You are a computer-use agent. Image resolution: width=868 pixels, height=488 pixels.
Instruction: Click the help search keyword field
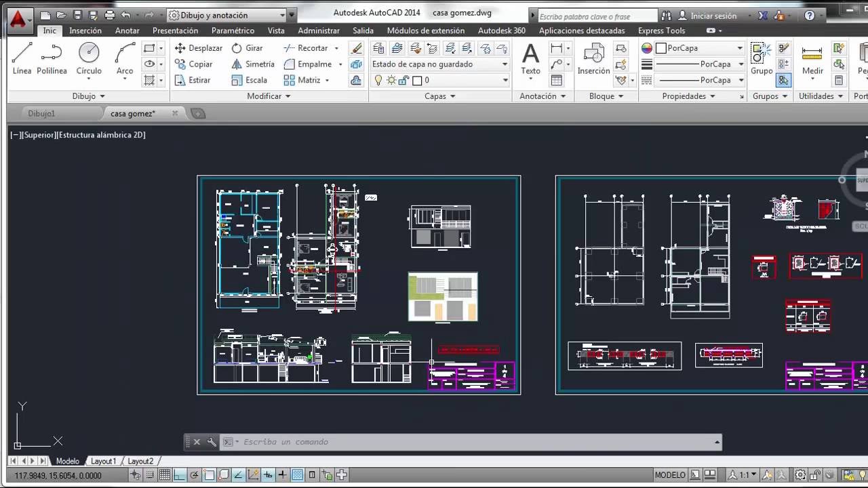pos(597,16)
